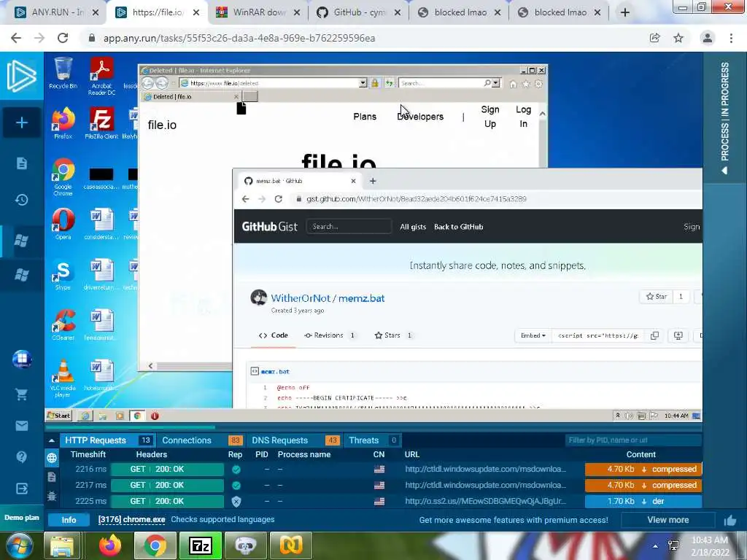
Task: Click the View more button
Action: pyautogui.click(x=668, y=520)
